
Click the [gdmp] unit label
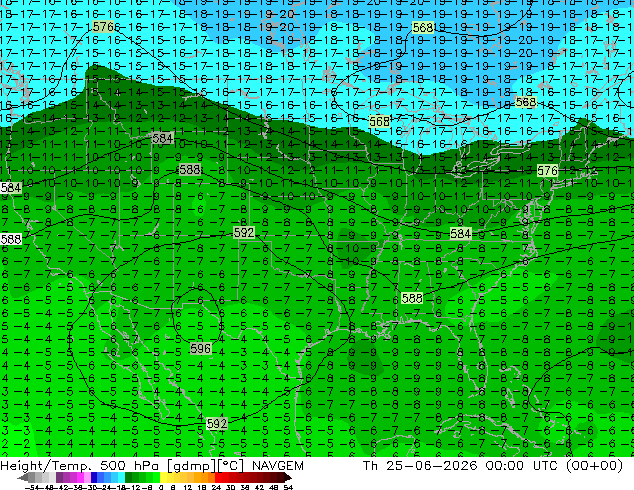[x=191, y=466]
